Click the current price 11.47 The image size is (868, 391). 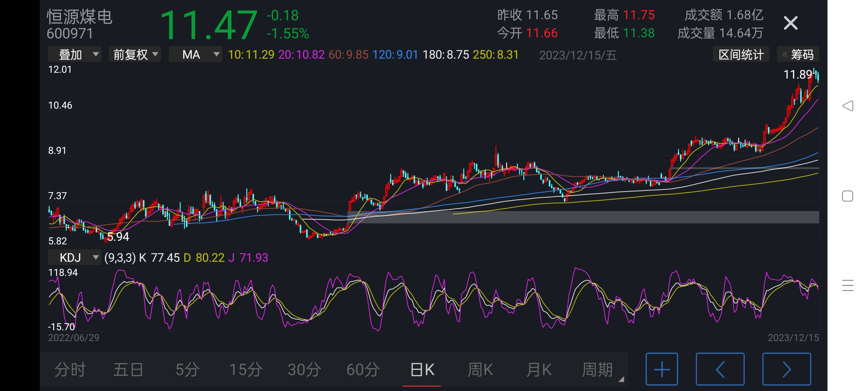pos(209,25)
